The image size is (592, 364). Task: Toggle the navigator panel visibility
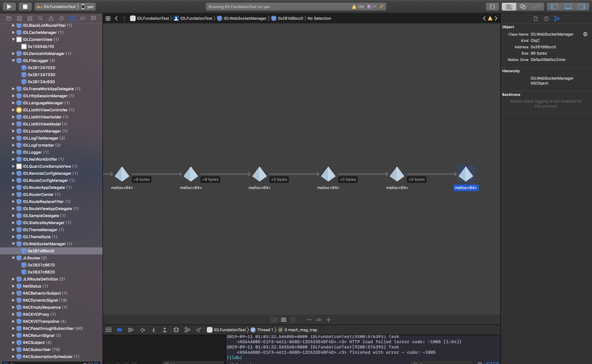click(554, 7)
